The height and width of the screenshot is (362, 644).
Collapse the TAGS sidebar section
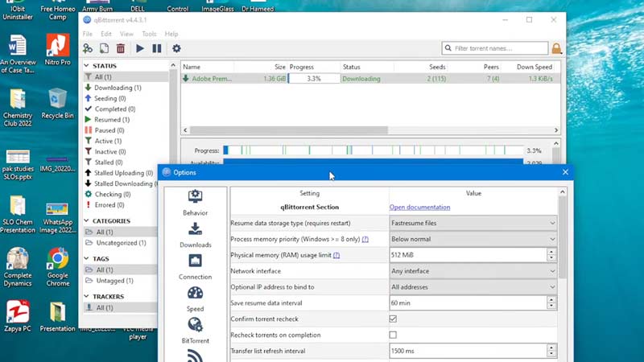[x=86, y=258]
